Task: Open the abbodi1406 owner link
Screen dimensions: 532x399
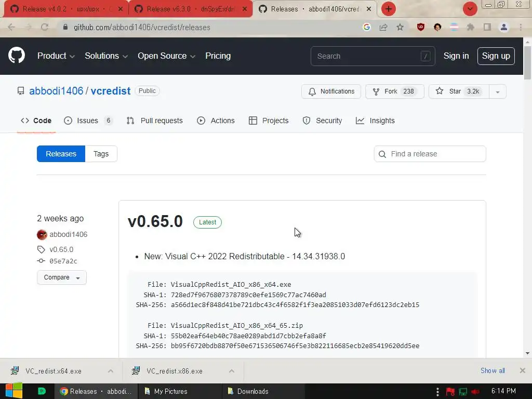Action: pyautogui.click(x=56, y=91)
